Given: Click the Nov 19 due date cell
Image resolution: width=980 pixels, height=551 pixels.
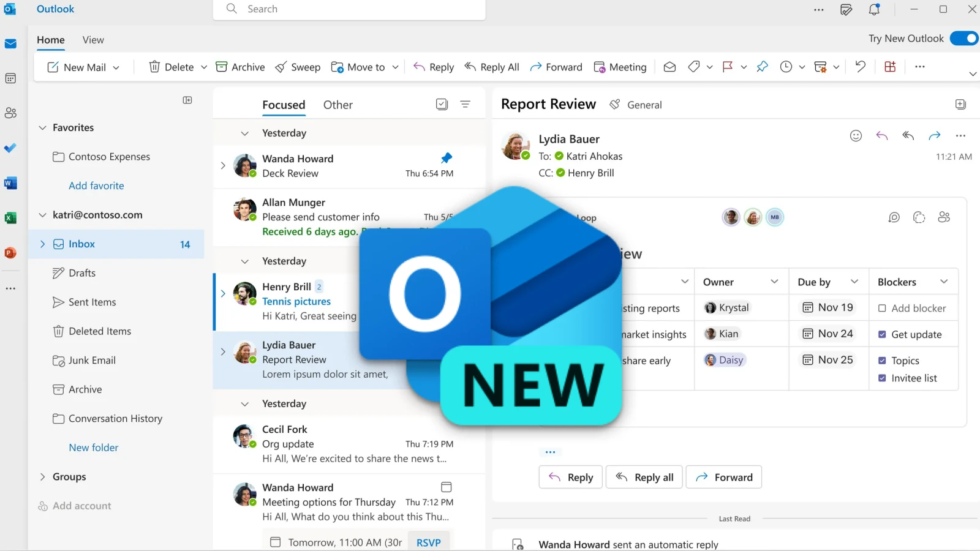Looking at the screenshot, I should pyautogui.click(x=828, y=307).
